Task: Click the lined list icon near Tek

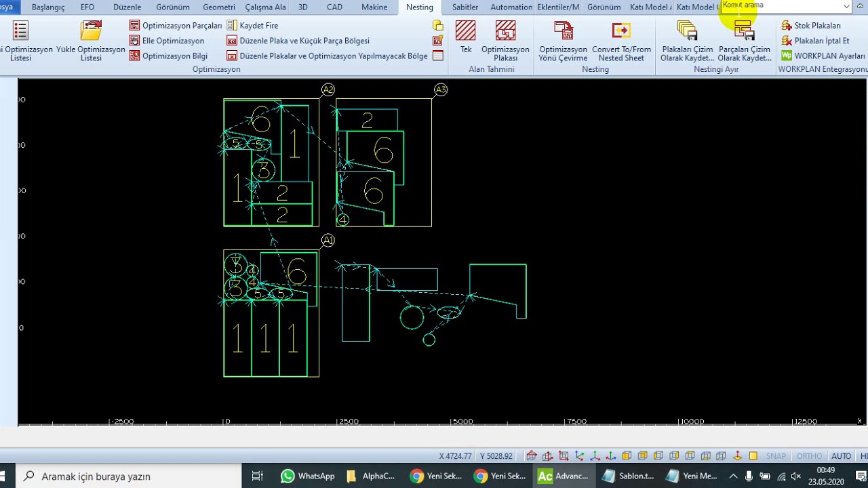Action: point(438,56)
